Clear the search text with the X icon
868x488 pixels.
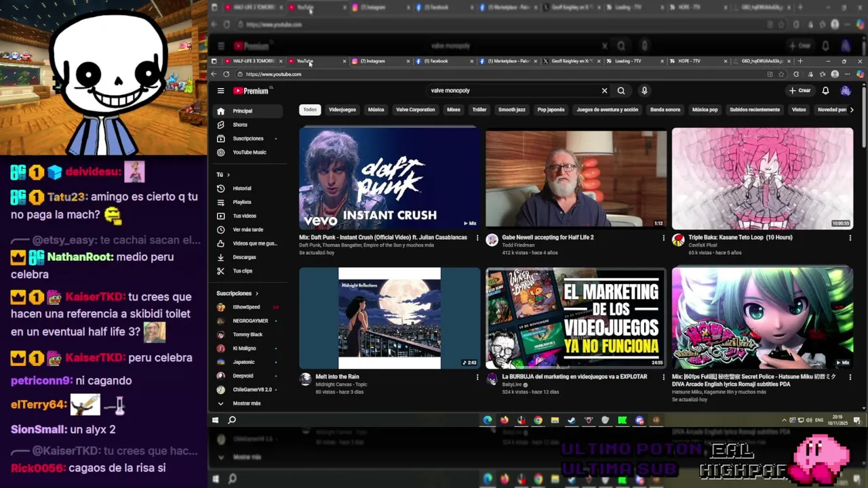(x=604, y=91)
